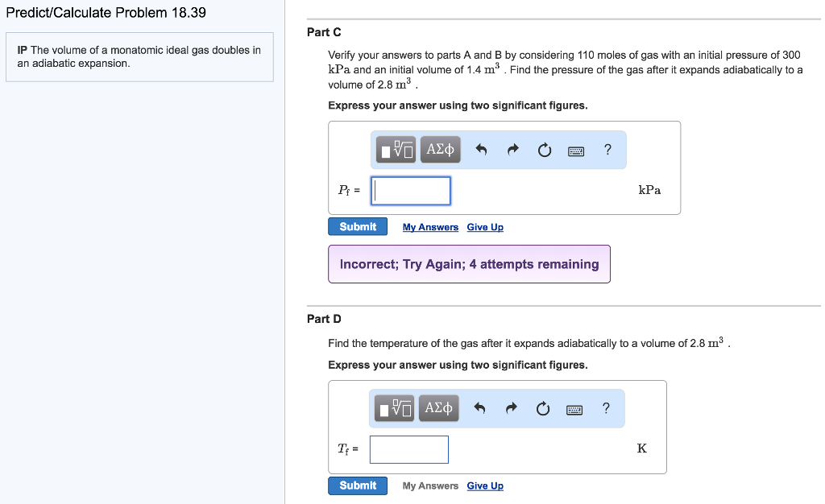The height and width of the screenshot is (504, 825).
Task: Reset the Part D answer field
Action: pos(542,408)
